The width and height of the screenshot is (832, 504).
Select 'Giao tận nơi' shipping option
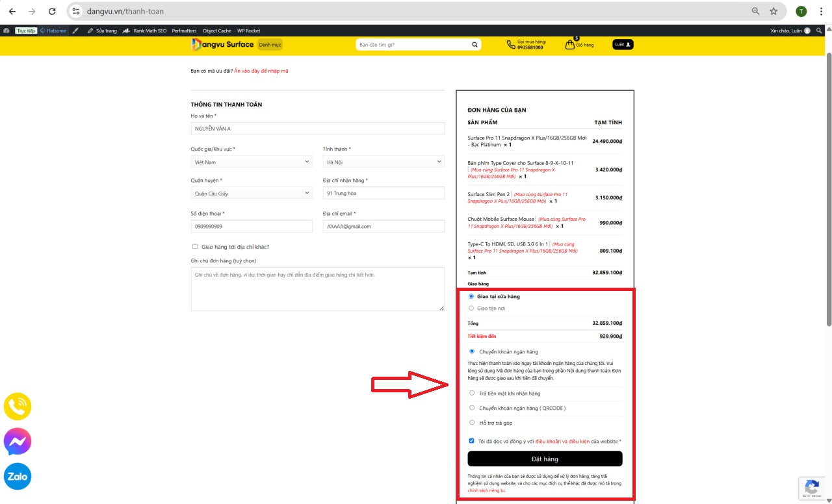(x=471, y=308)
